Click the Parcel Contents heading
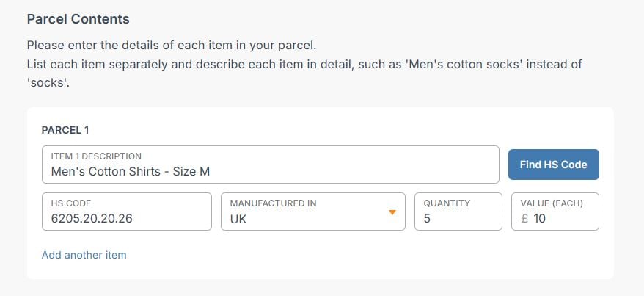The width and height of the screenshot is (644, 296). pos(78,19)
